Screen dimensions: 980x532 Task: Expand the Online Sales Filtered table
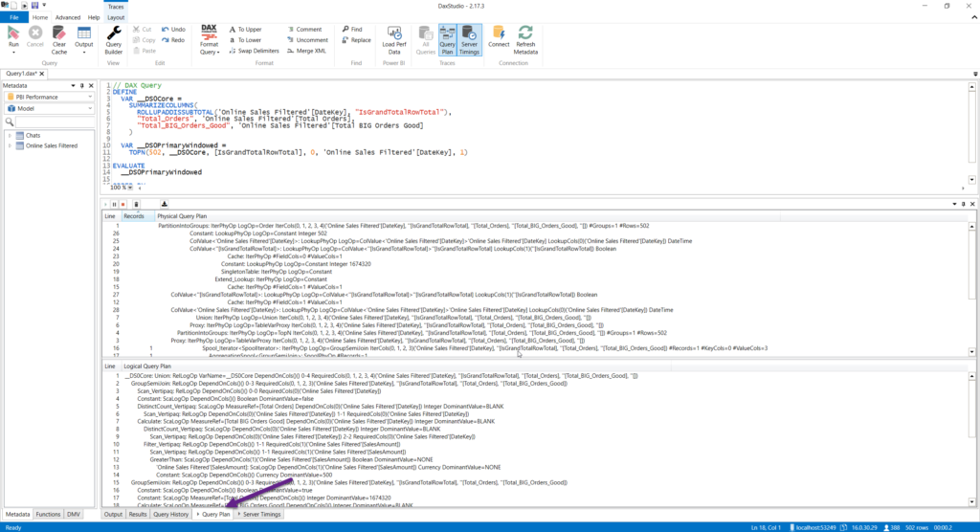pyautogui.click(x=10, y=145)
